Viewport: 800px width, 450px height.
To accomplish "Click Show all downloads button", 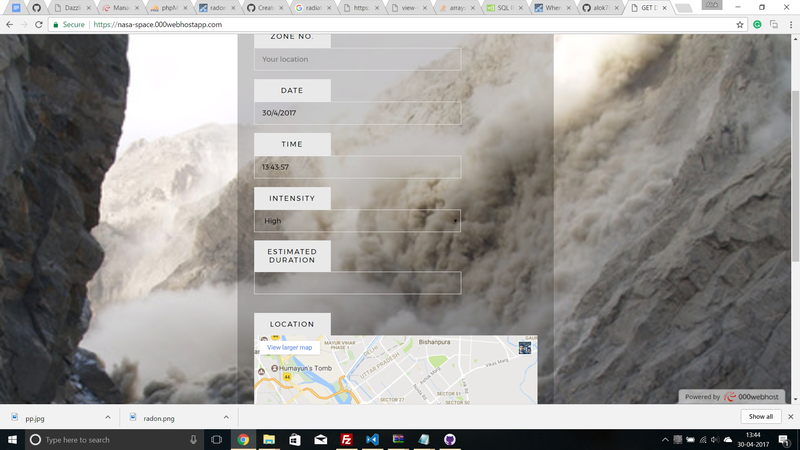I will [760, 416].
